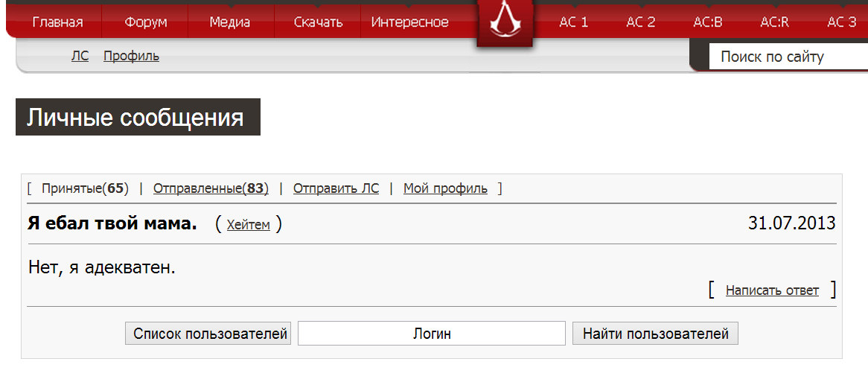
Task: Open the Медиа menu
Action: click(230, 22)
